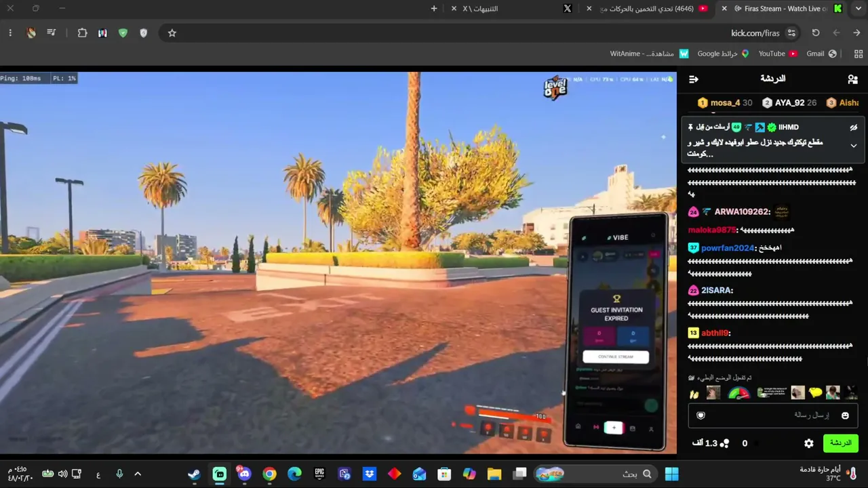Image resolution: width=868 pixels, height=488 pixels.
Task: Click Continue Stream on the phone overlay
Action: (x=616, y=357)
